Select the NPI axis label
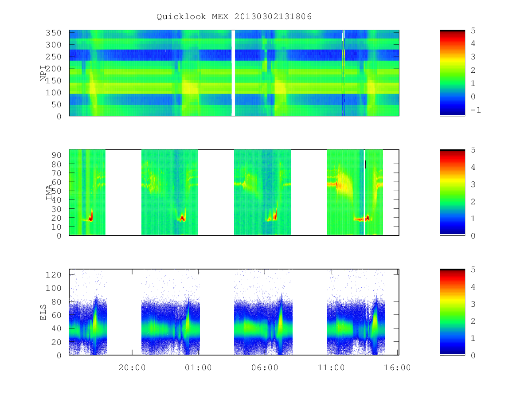532x399 pixels. coord(43,73)
